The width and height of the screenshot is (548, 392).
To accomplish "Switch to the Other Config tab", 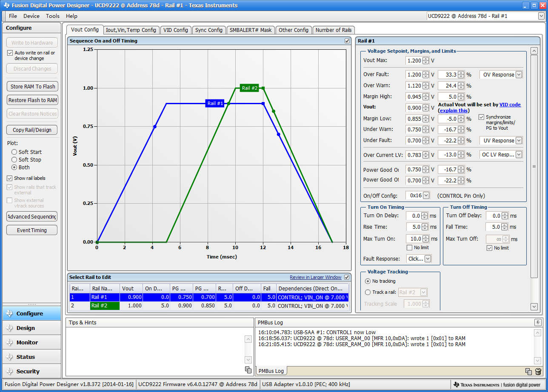I will pos(294,30).
